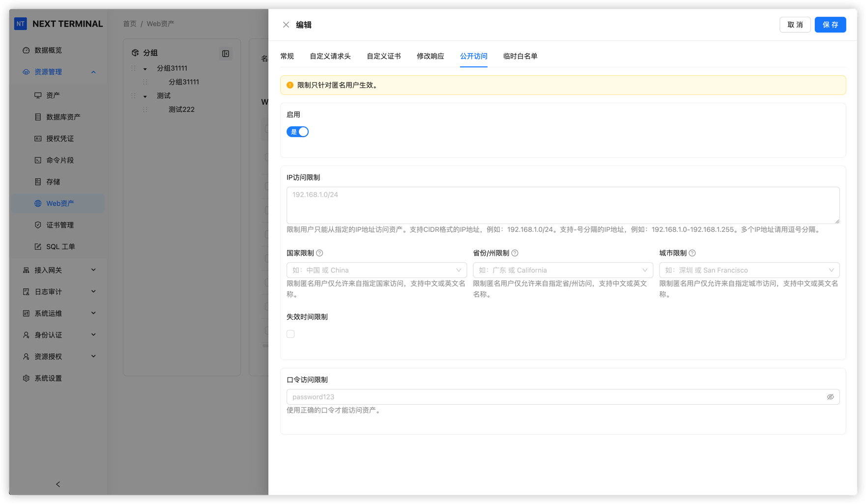
Task: Click the NT logo icon
Action: (21, 24)
